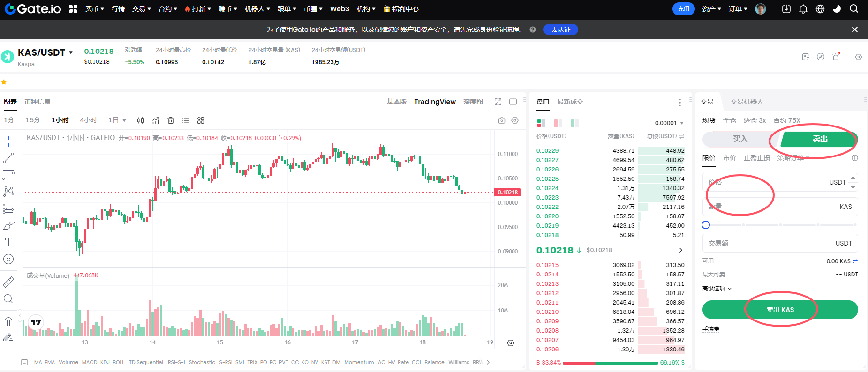Select the crosshair cursor tool
Screen dimensions: 868x372
(8, 141)
